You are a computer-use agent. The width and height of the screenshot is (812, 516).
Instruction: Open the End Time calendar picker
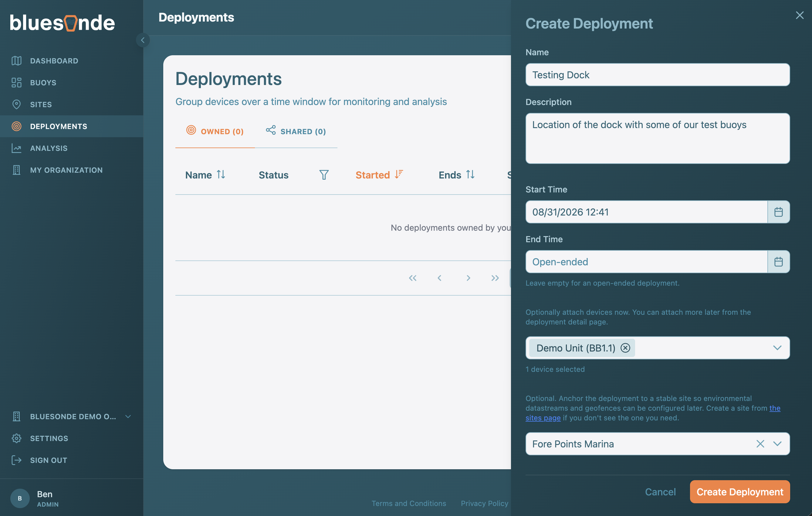click(778, 262)
